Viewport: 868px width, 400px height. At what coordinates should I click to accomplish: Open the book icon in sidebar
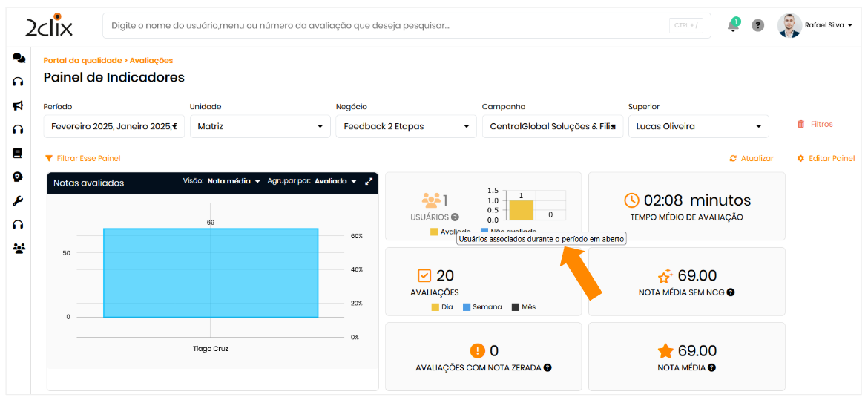(19, 153)
